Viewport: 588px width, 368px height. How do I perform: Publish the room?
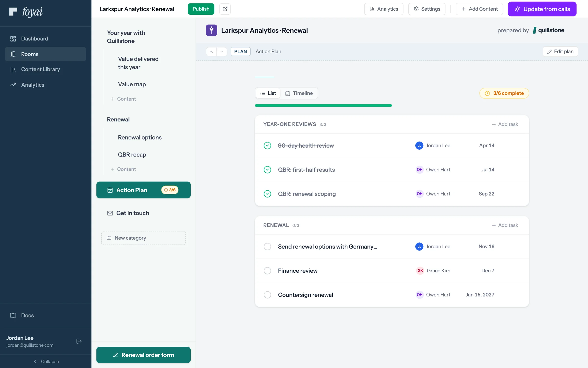(201, 9)
